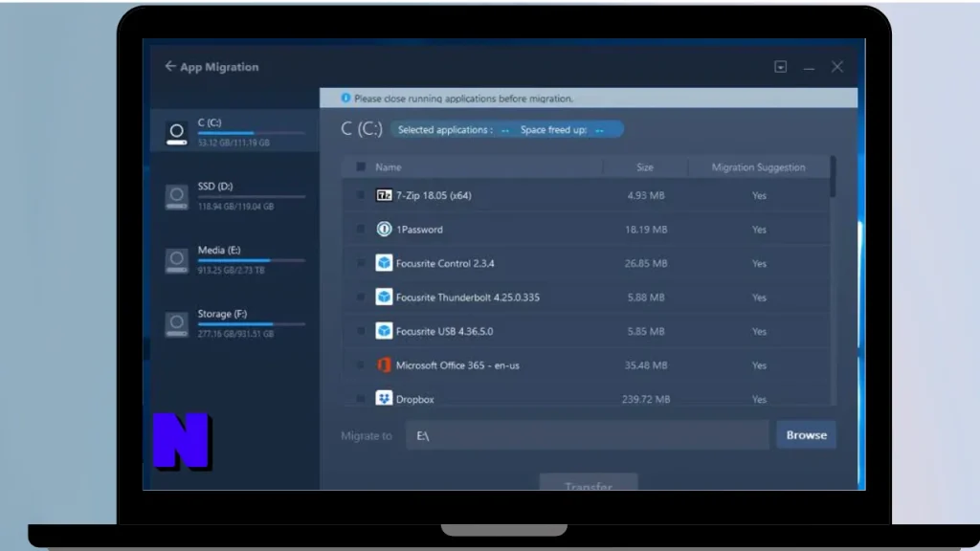The height and width of the screenshot is (551, 980).
Task: Click the Selected applications summary pill
Action: [507, 129]
